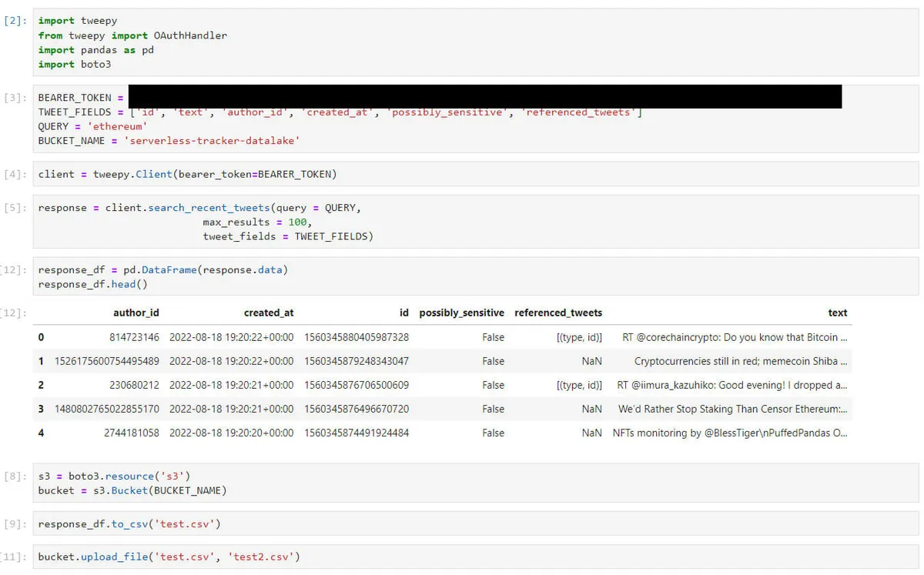Click the referenced_tweets column header
924x575 pixels.
[x=558, y=313]
